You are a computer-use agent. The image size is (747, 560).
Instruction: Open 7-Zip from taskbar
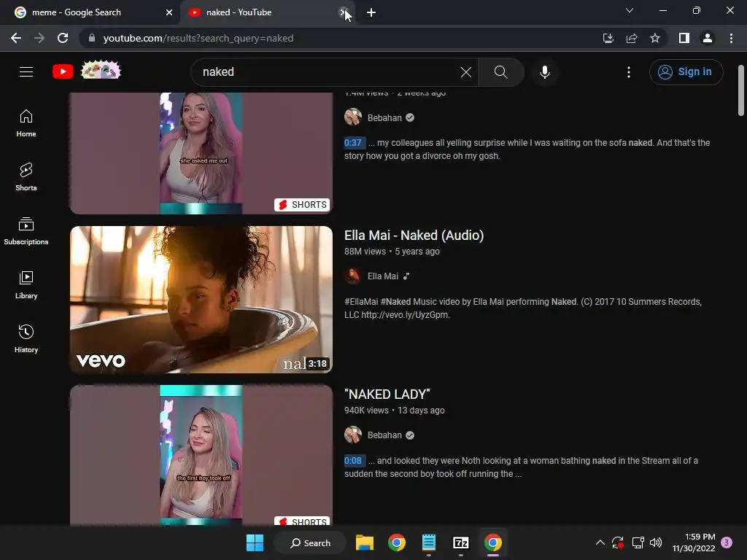(461, 542)
